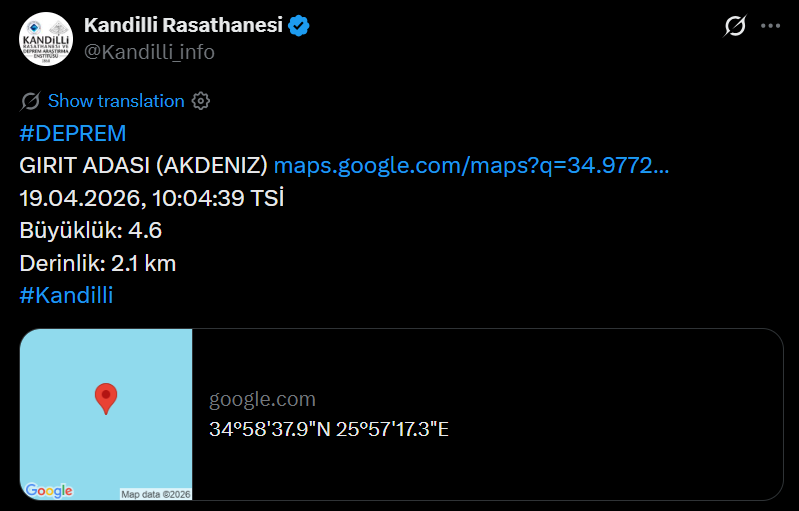Open the #DEPREM hashtag
The image size is (799, 511).
pos(73,134)
